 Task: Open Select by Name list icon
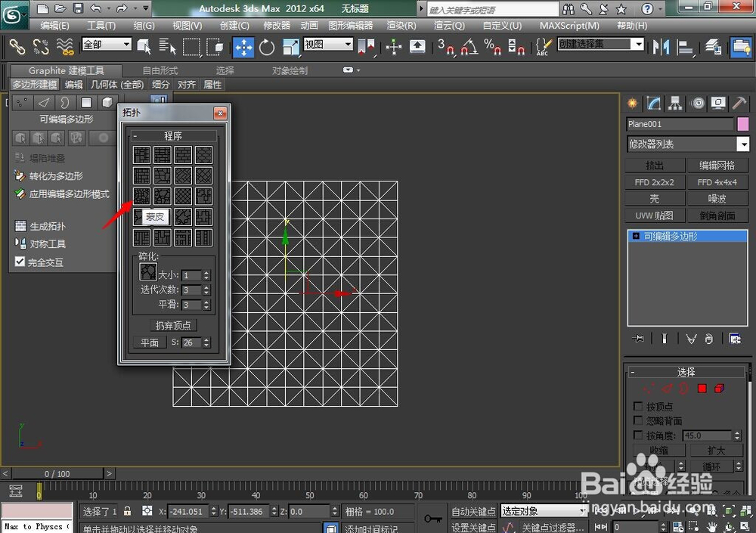click(167, 48)
